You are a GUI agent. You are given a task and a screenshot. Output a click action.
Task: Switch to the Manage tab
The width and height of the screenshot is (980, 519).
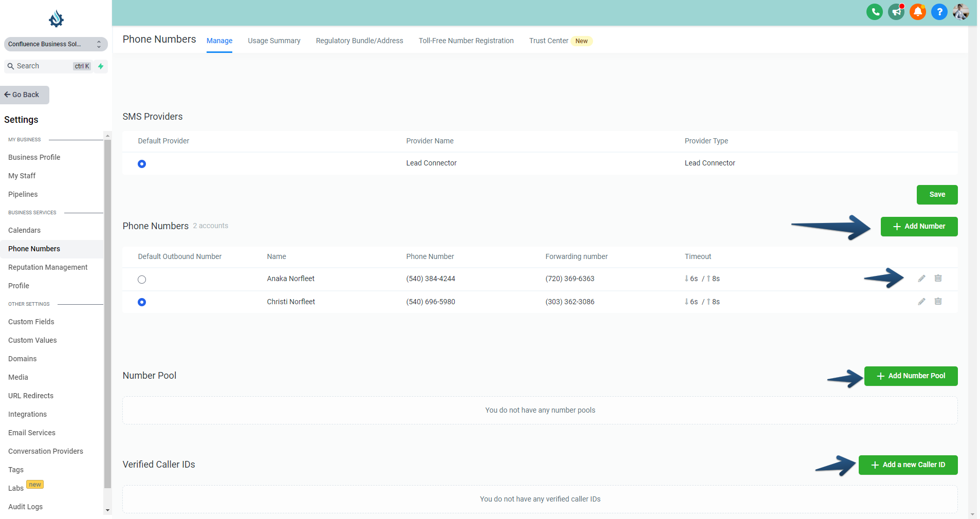tap(219, 41)
